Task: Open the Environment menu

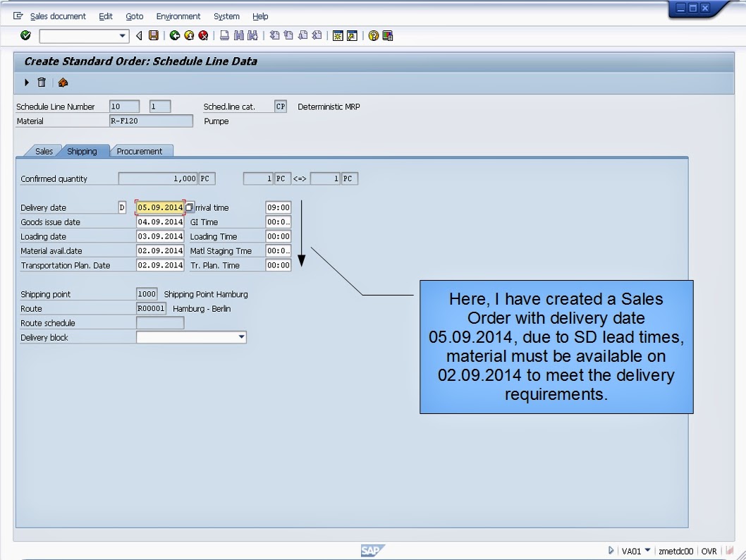Action: tap(178, 16)
